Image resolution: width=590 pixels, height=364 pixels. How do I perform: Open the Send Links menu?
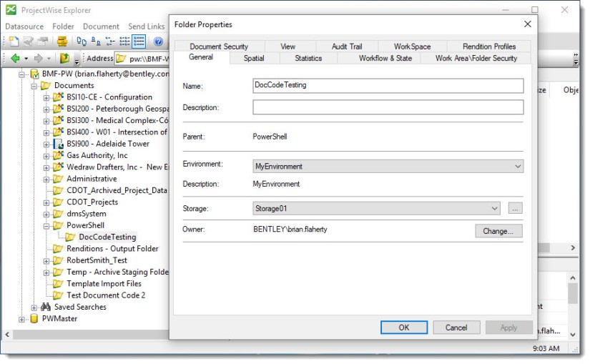pos(147,26)
